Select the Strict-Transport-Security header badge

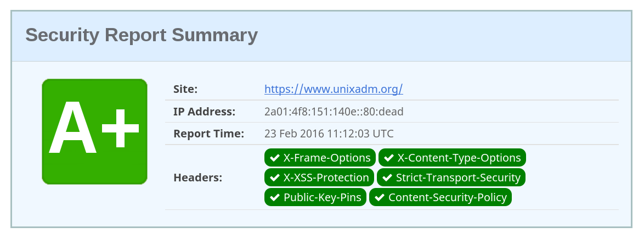coord(451,178)
